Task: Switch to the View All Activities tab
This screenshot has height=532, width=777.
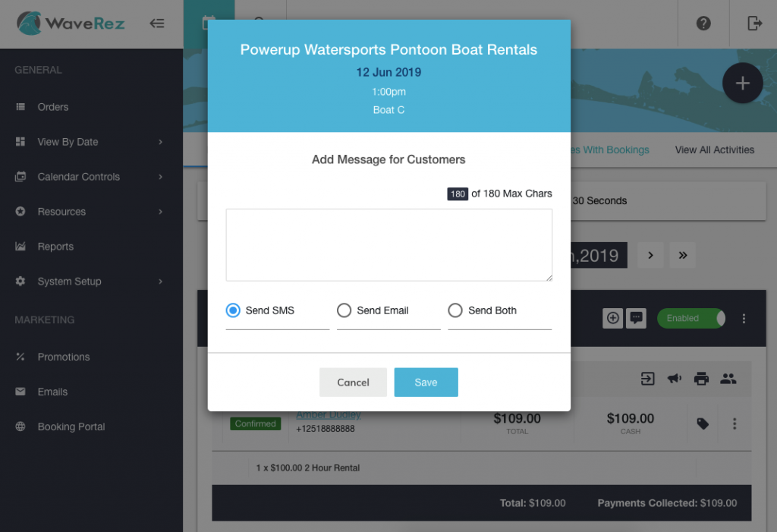Action: click(714, 150)
